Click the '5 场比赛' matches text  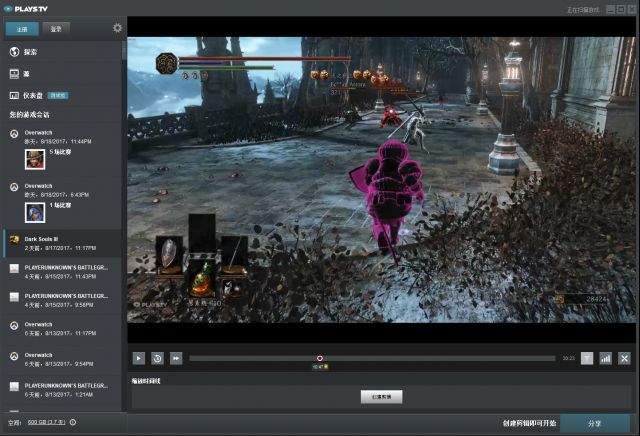pyautogui.click(x=60, y=152)
